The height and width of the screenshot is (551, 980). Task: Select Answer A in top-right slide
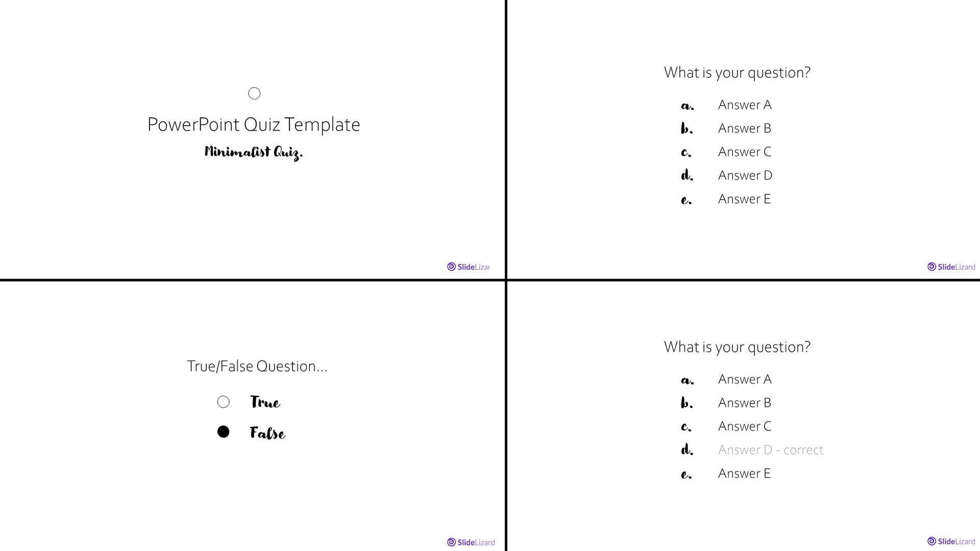745,104
